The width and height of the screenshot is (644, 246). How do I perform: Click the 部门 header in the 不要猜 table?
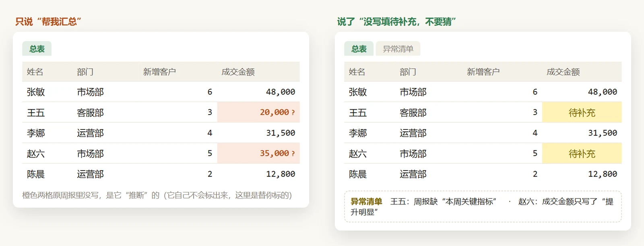[x=408, y=72]
